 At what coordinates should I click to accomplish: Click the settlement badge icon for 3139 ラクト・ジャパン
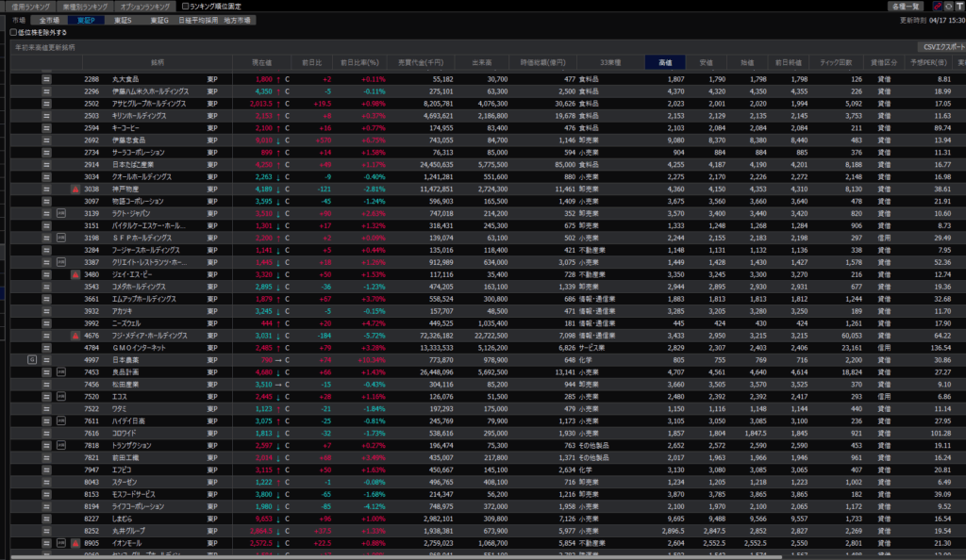[x=61, y=214]
